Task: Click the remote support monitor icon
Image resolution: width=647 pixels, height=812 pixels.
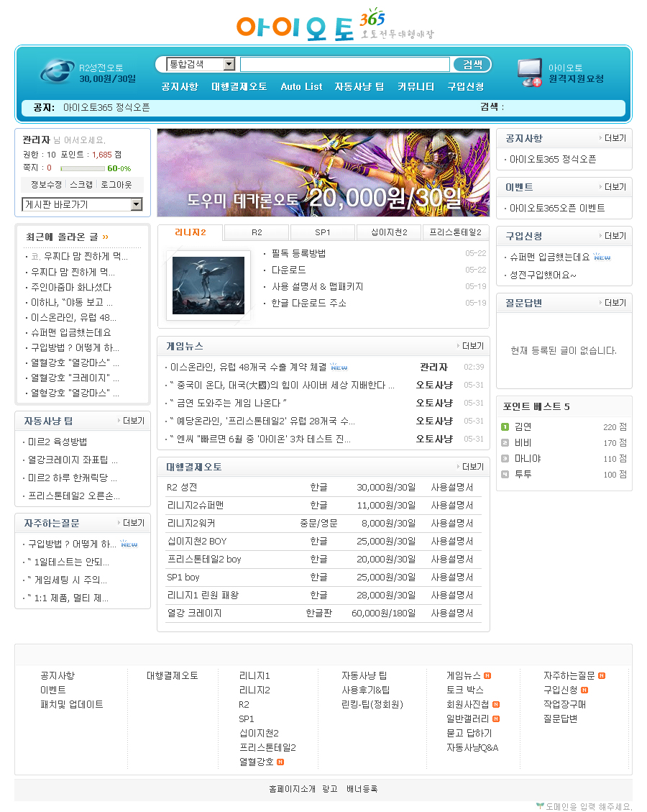Action: click(x=530, y=73)
